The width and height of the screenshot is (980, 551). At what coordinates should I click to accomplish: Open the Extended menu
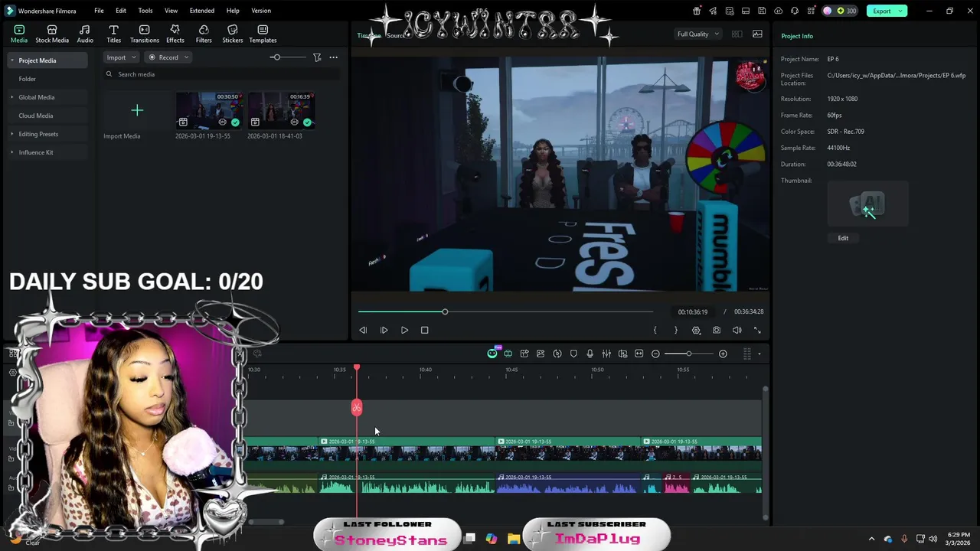click(202, 11)
